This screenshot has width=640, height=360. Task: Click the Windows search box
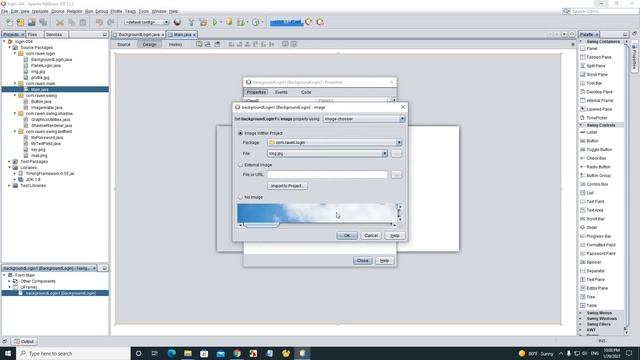click(73, 353)
